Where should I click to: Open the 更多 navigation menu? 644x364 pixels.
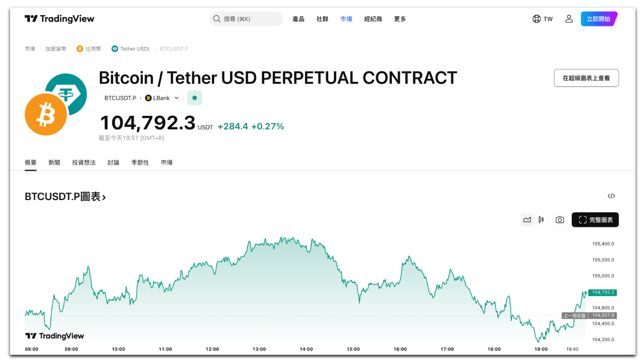[x=400, y=19]
